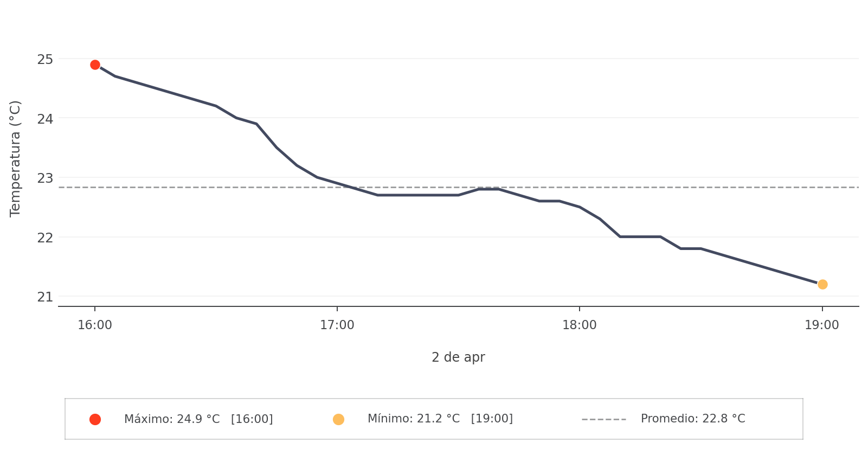Click the orange minimum point on the chart
Image resolution: width=868 pixels, height=449 pixels.
point(822,284)
